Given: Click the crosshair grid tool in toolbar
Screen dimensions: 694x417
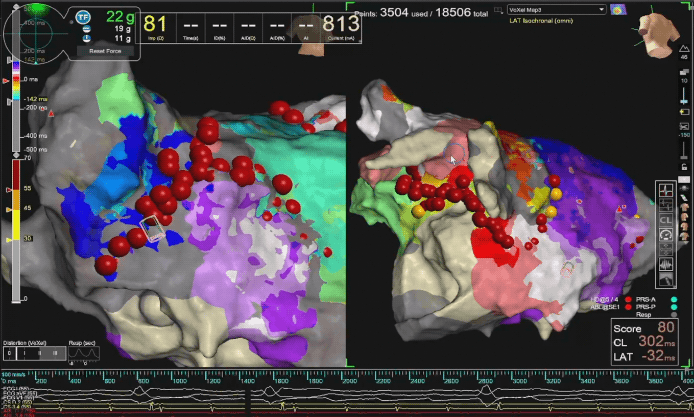Looking at the screenshot, I should pyautogui.click(x=666, y=189).
